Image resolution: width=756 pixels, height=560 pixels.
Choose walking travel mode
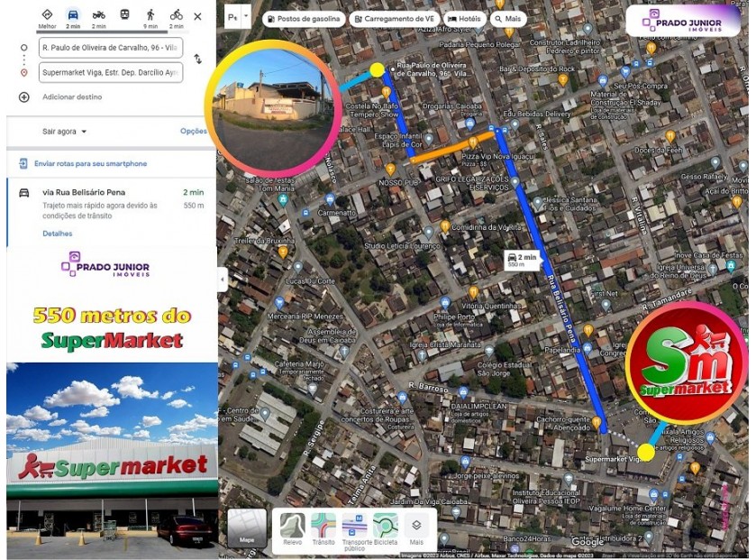(x=150, y=14)
